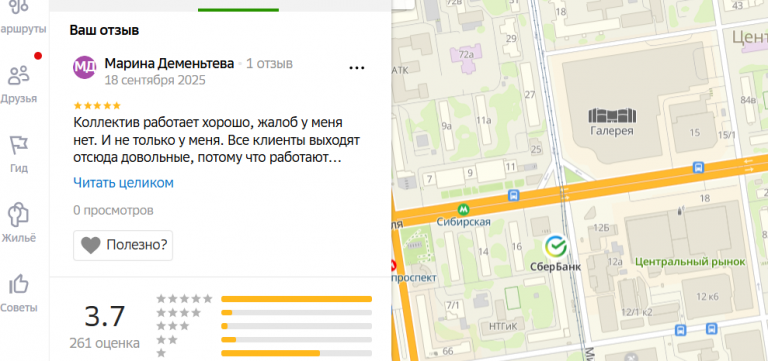
Task: Mark the review as Полезно
Action: (123, 245)
